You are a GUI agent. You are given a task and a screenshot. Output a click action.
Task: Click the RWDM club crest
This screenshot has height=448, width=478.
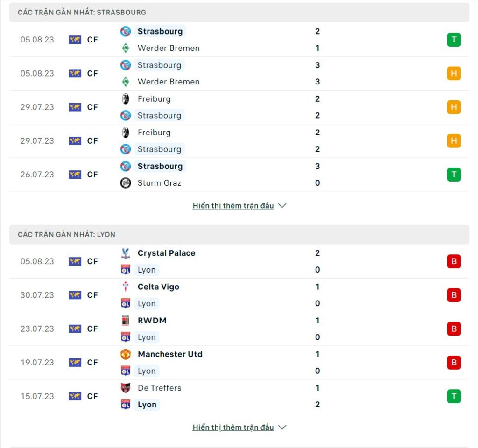pyautogui.click(x=126, y=321)
